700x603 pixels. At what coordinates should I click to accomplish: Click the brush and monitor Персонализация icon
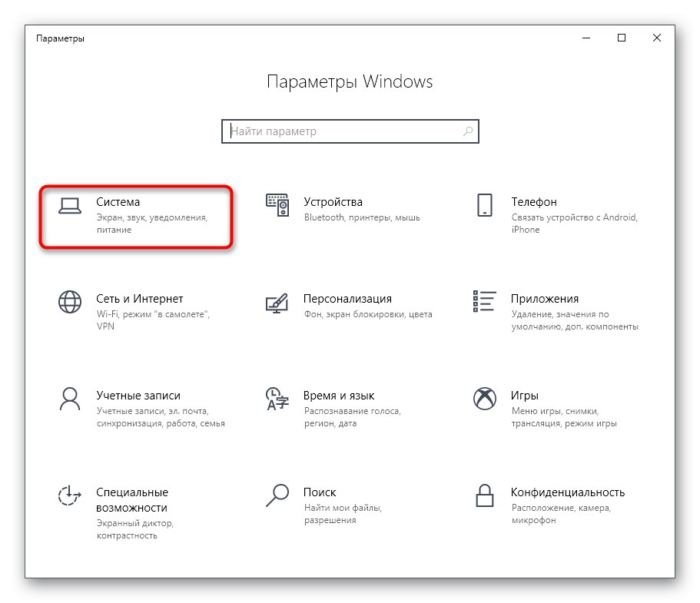[x=277, y=303]
